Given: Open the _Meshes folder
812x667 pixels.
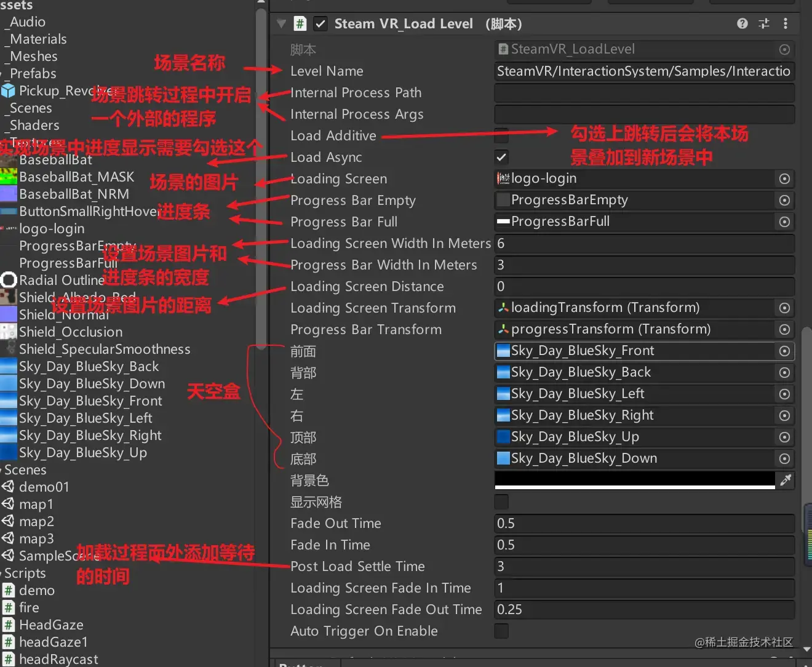Looking at the screenshot, I should [x=31, y=56].
